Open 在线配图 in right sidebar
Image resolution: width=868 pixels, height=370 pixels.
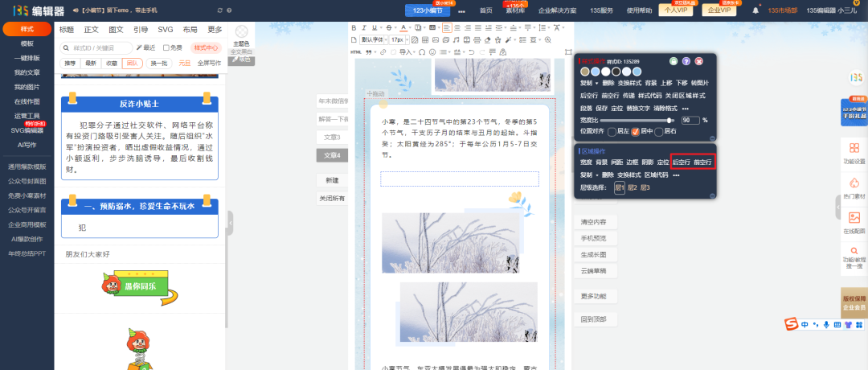tap(853, 224)
